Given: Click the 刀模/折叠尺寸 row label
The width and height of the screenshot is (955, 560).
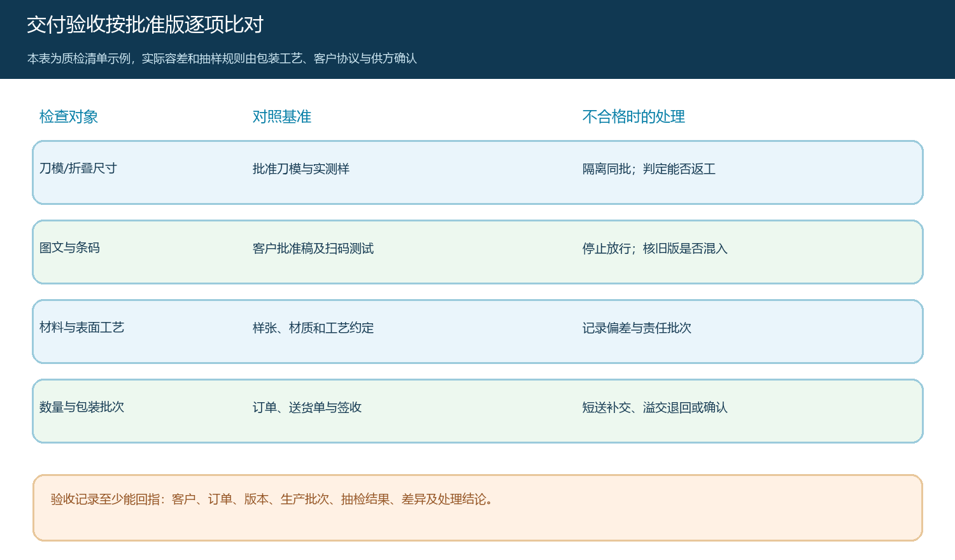Looking at the screenshot, I should pos(78,168).
